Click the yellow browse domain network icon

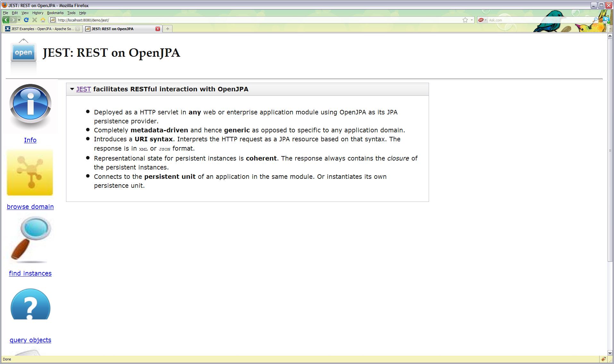tap(30, 172)
